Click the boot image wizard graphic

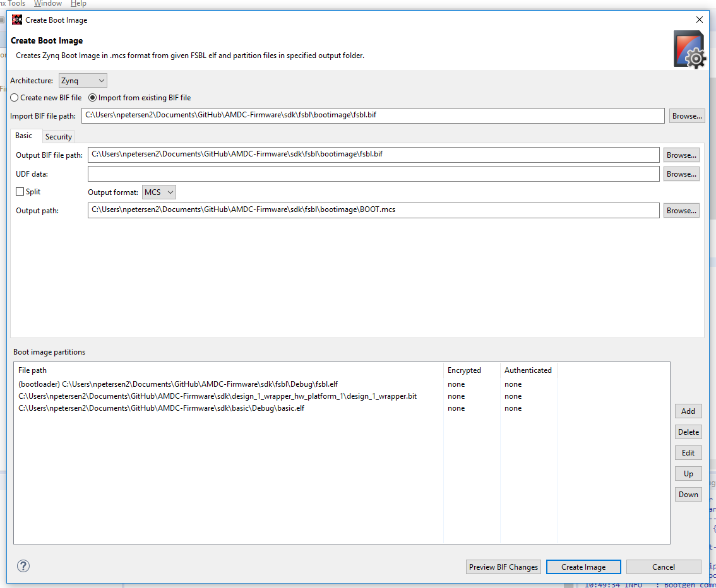click(x=689, y=49)
